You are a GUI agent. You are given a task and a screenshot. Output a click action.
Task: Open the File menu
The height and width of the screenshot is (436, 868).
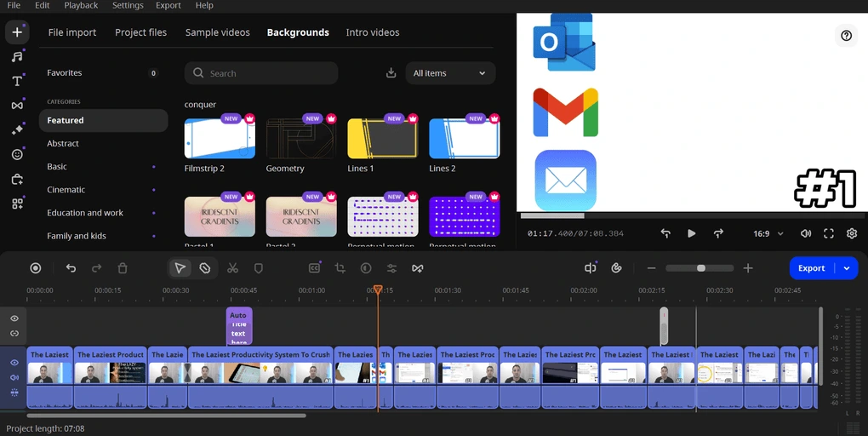pyautogui.click(x=14, y=5)
